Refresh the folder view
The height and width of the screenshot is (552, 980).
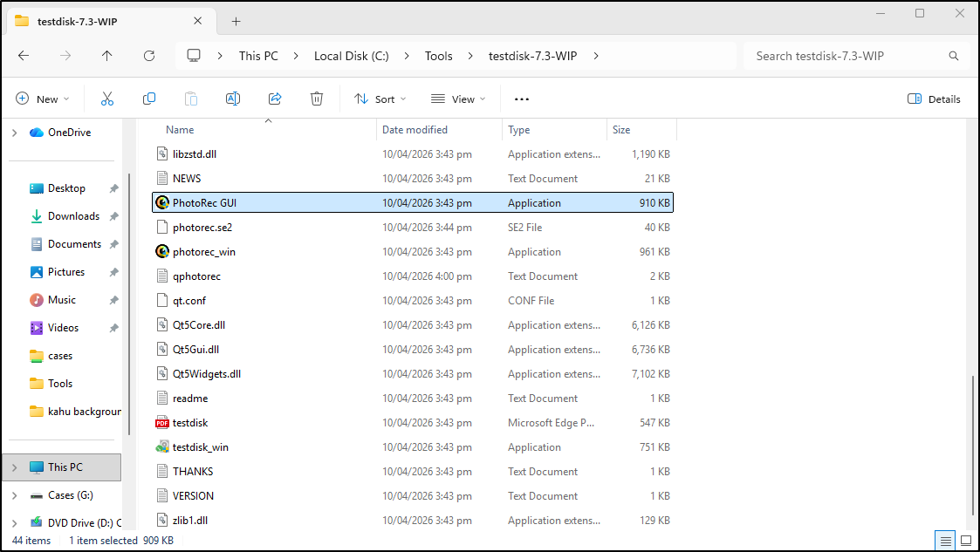(x=148, y=56)
